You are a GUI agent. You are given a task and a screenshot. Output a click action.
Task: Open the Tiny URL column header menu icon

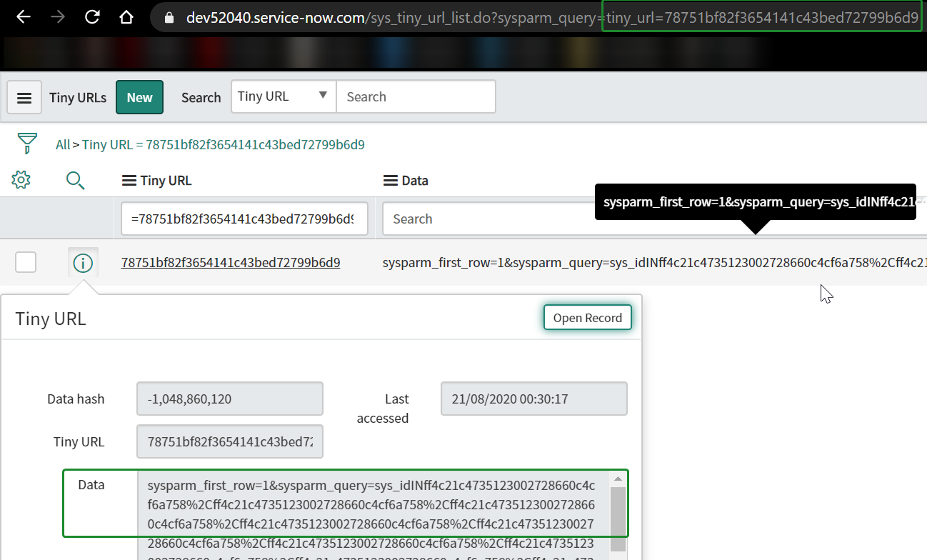[129, 181]
